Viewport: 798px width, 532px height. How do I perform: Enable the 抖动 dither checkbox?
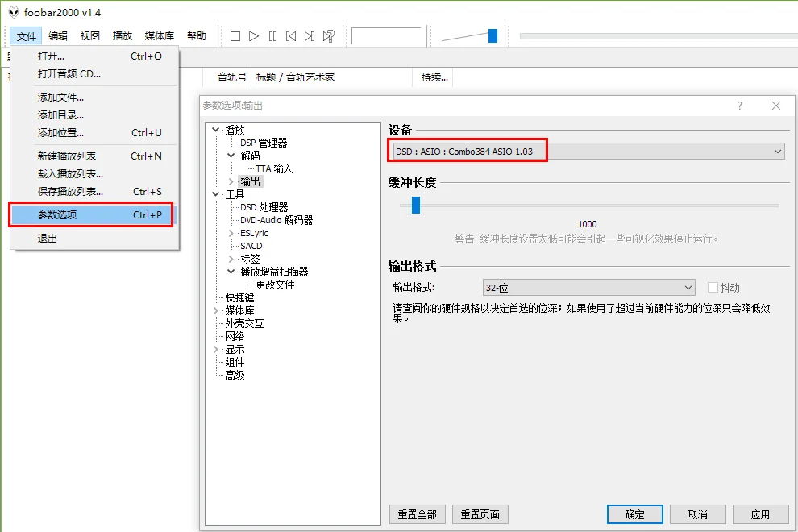tap(713, 288)
